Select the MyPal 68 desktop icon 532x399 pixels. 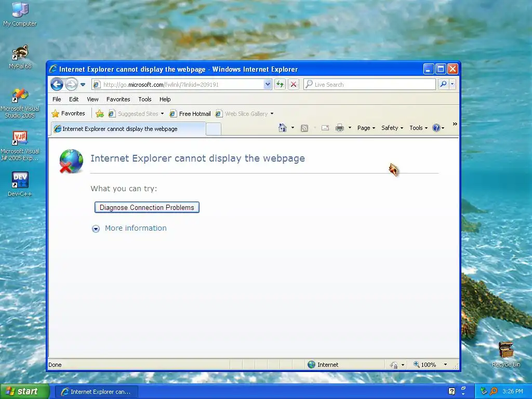[x=20, y=57]
